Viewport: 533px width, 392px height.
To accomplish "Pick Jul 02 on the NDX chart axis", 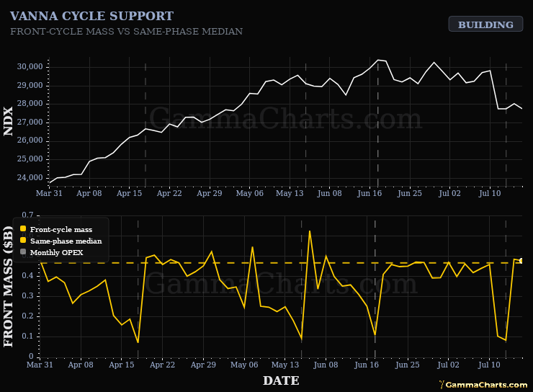I will pyautogui.click(x=449, y=193).
